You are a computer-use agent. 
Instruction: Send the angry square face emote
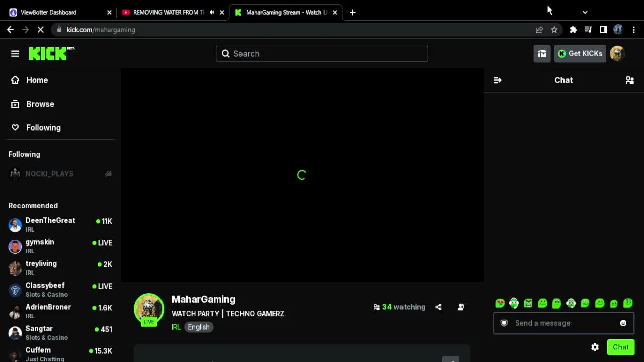528,303
